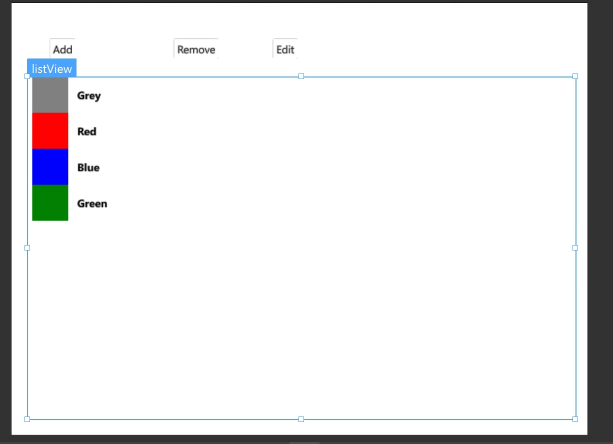
Task: Click the Remove button
Action: point(196,49)
